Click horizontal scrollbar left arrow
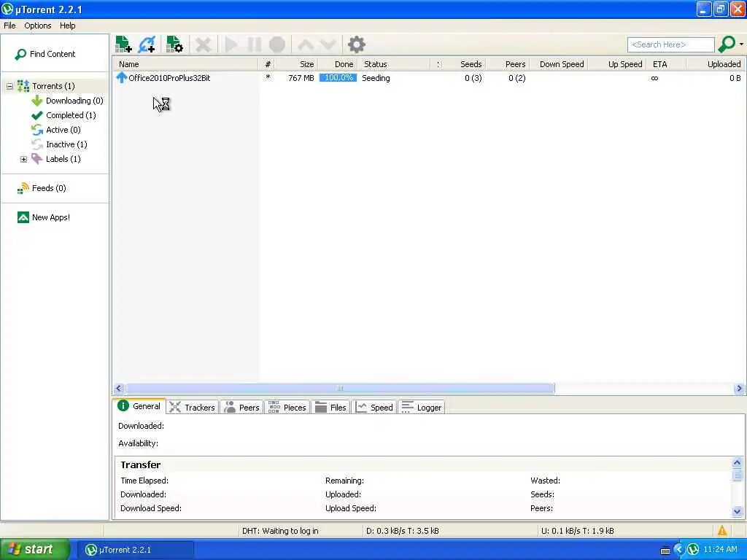The width and height of the screenshot is (747, 560). [x=119, y=389]
